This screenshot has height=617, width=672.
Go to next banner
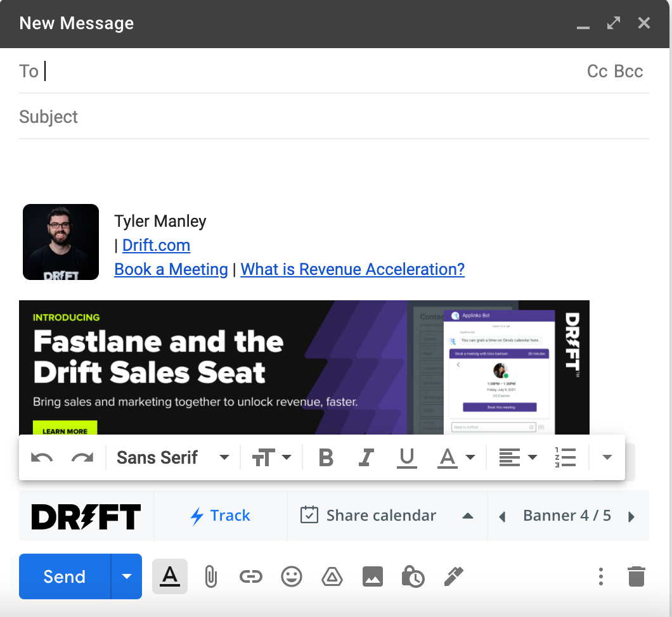(631, 517)
